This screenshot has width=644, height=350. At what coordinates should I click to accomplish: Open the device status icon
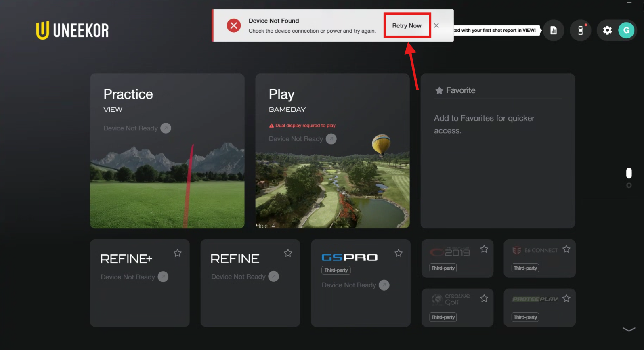coord(581,30)
